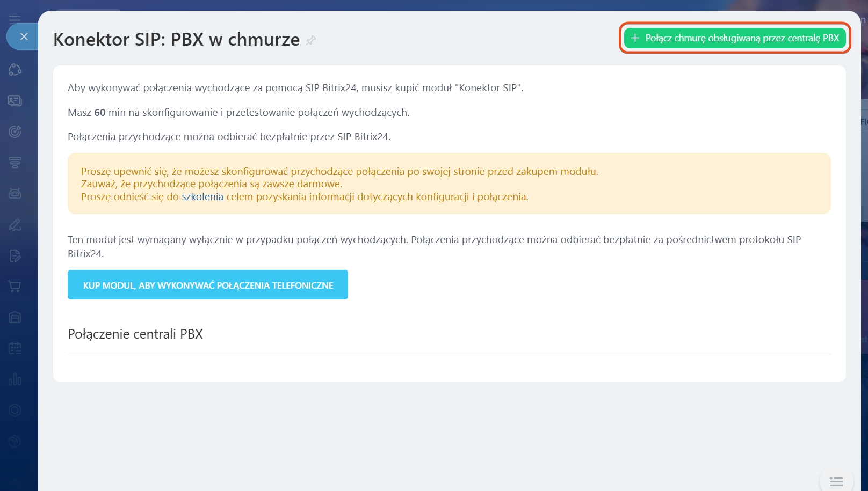Open the hamburger menu in sidebar
This screenshot has width=868, height=491.
tap(15, 19)
